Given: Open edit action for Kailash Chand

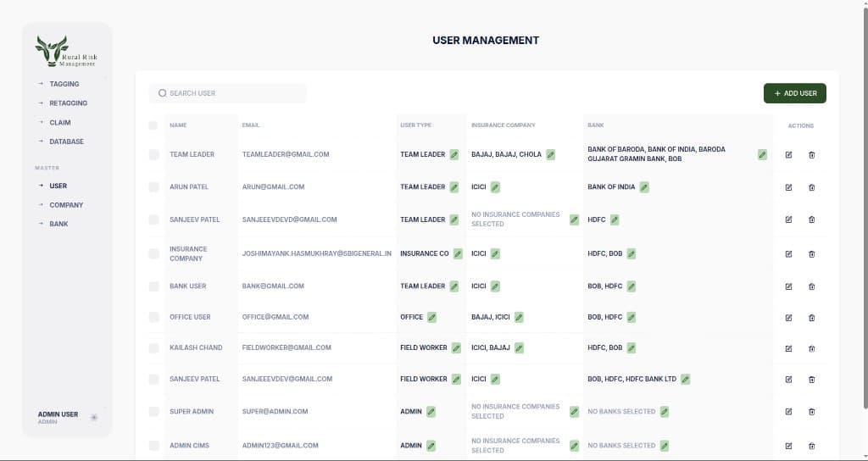Looking at the screenshot, I should point(788,348).
